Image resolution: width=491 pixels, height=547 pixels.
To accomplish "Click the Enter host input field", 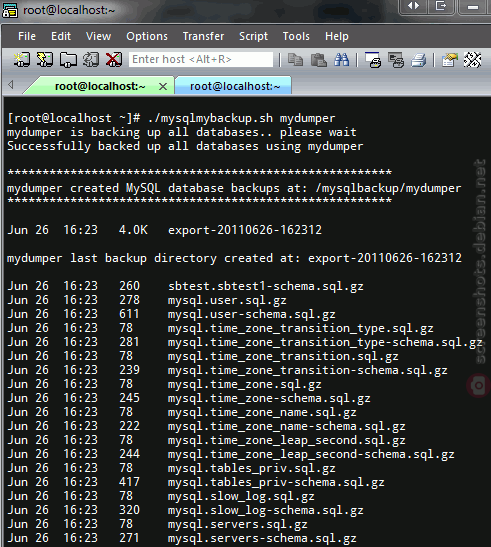I will 201,59.
